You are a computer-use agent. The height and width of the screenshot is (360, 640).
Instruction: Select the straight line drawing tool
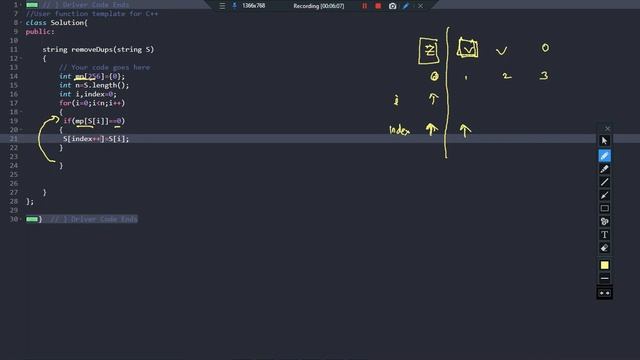click(x=604, y=182)
